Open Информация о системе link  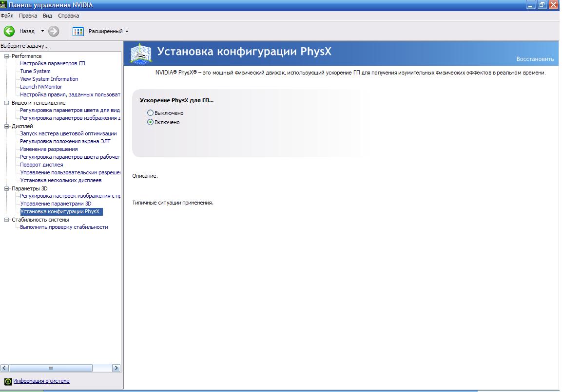(x=41, y=381)
